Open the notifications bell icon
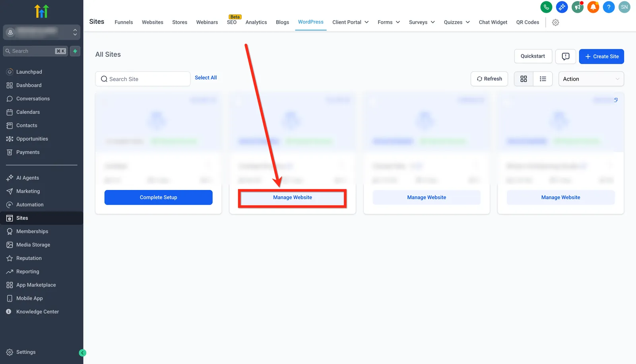This screenshot has height=364, width=636. (593, 7)
